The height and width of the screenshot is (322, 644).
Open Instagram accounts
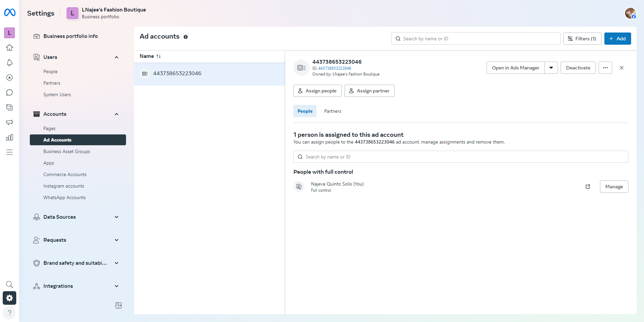(64, 186)
